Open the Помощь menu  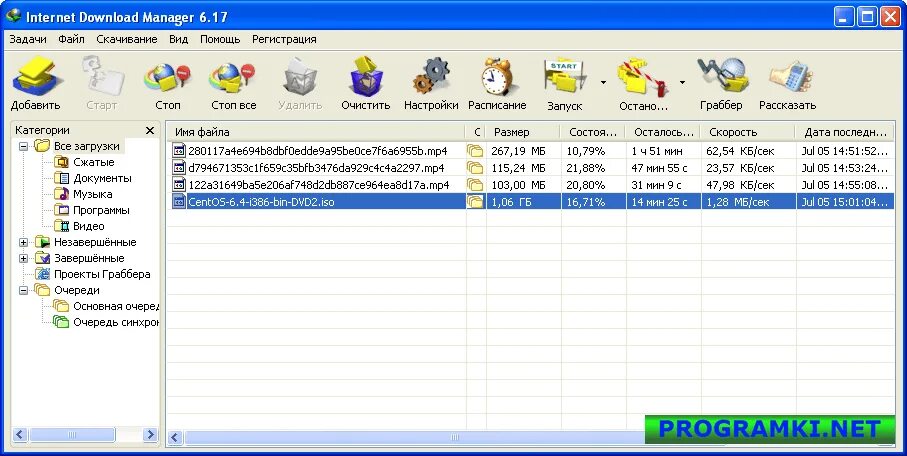point(220,39)
